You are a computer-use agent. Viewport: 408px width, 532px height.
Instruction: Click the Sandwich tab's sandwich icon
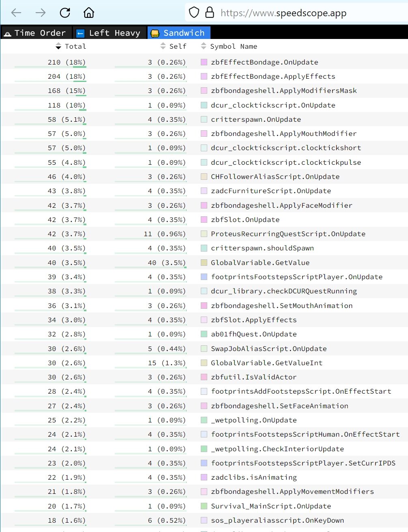pos(155,34)
